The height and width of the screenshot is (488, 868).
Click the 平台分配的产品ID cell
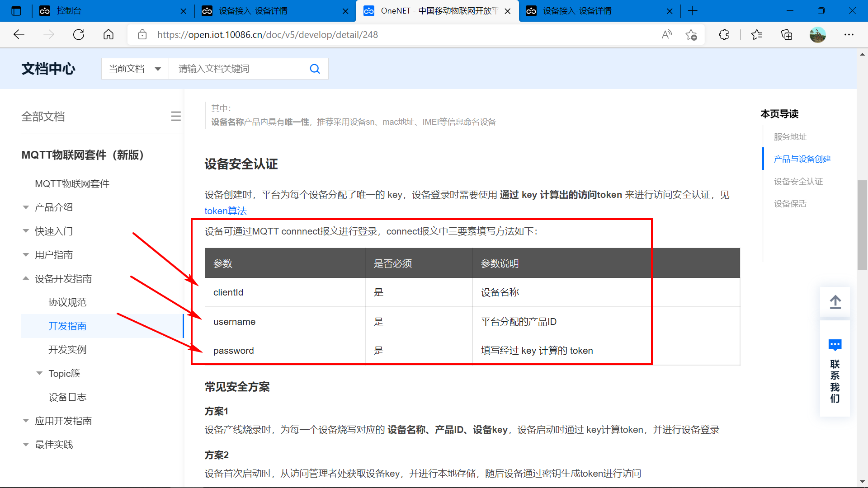point(606,322)
